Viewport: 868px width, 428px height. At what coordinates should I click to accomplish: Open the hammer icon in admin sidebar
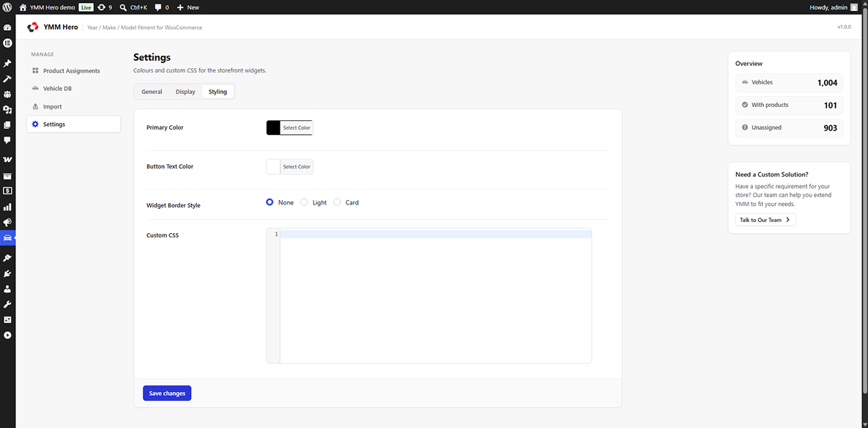[8, 79]
